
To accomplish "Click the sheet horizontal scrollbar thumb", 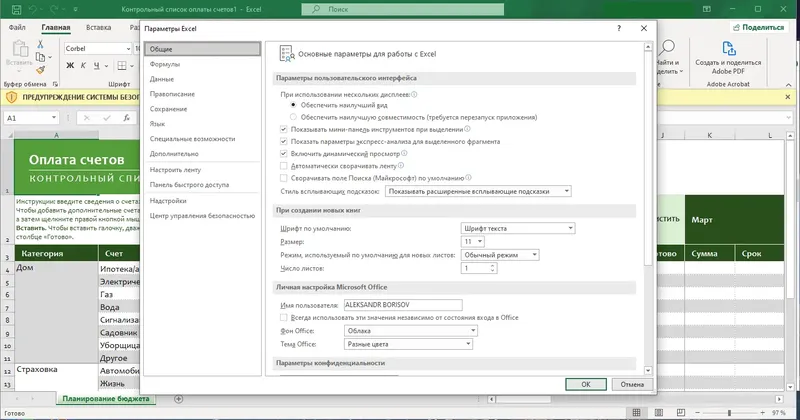I will [x=524, y=399].
